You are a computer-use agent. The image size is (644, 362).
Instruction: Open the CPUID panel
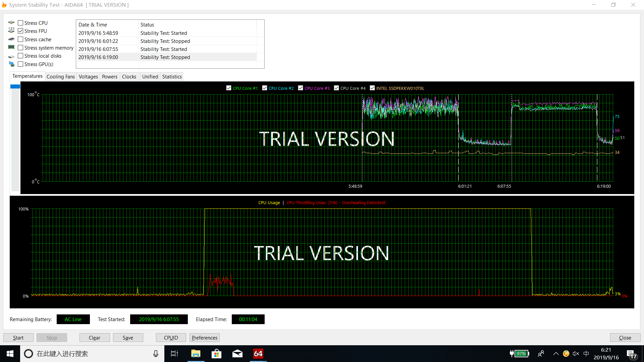pyautogui.click(x=171, y=338)
